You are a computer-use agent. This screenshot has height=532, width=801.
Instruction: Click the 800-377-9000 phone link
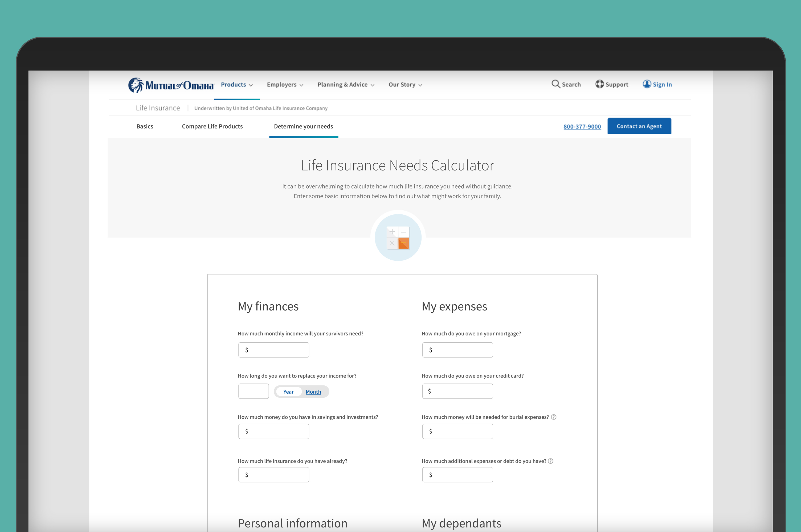(x=582, y=127)
